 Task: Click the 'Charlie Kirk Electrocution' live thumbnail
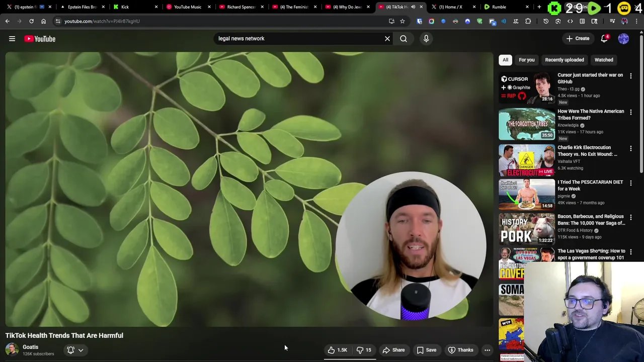(527, 160)
